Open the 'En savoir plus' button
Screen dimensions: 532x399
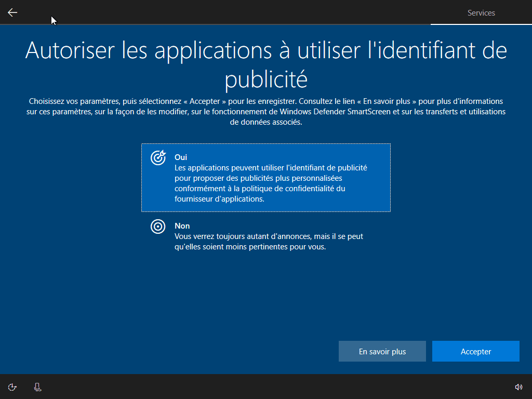382,352
